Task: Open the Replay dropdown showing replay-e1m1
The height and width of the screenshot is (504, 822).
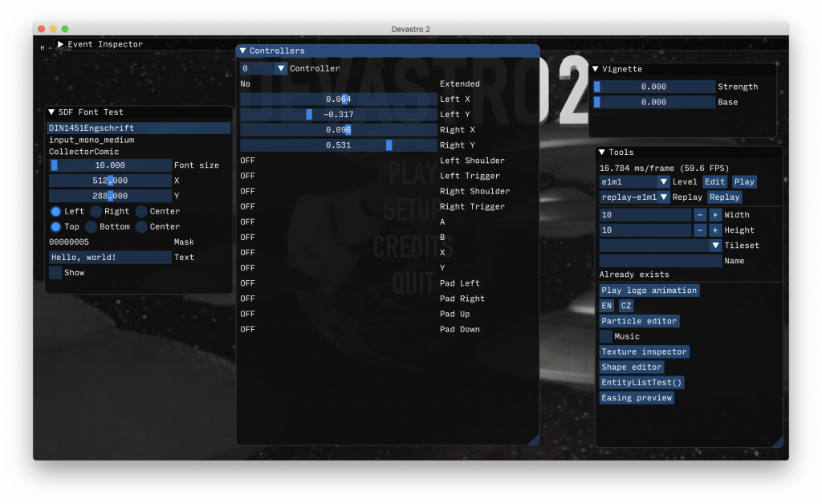Action: (634, 197)
